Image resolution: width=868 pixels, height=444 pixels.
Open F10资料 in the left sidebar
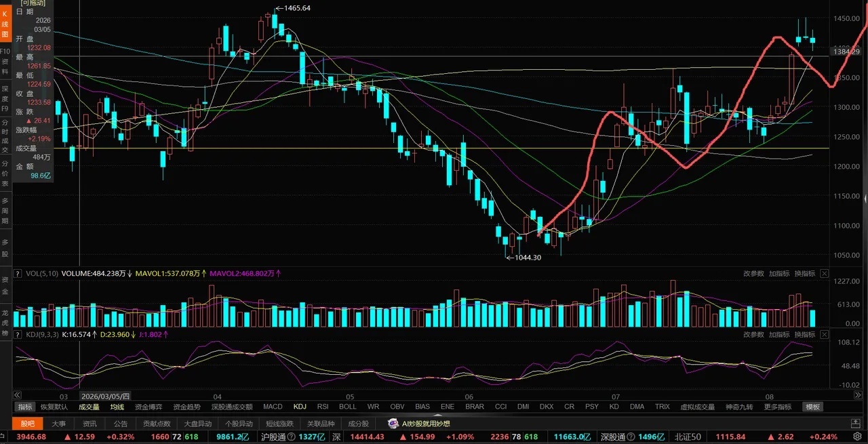pyautogui.click(x=5, y=61)
